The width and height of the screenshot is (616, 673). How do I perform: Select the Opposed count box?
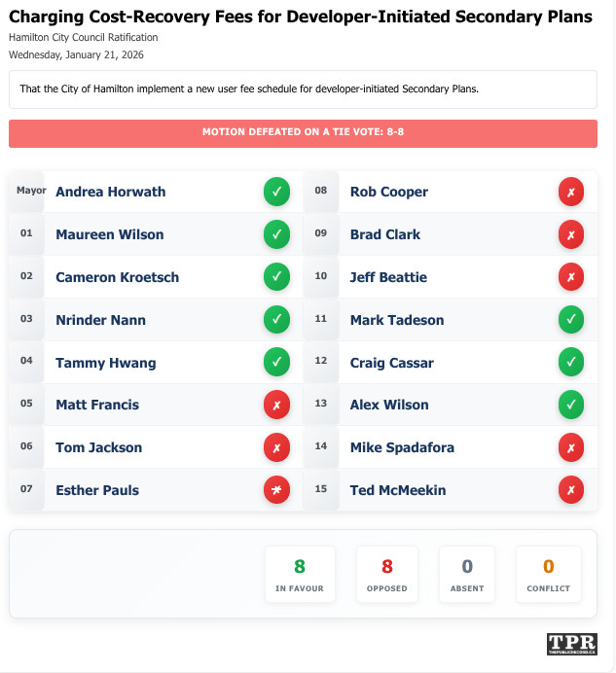[387, 575]
